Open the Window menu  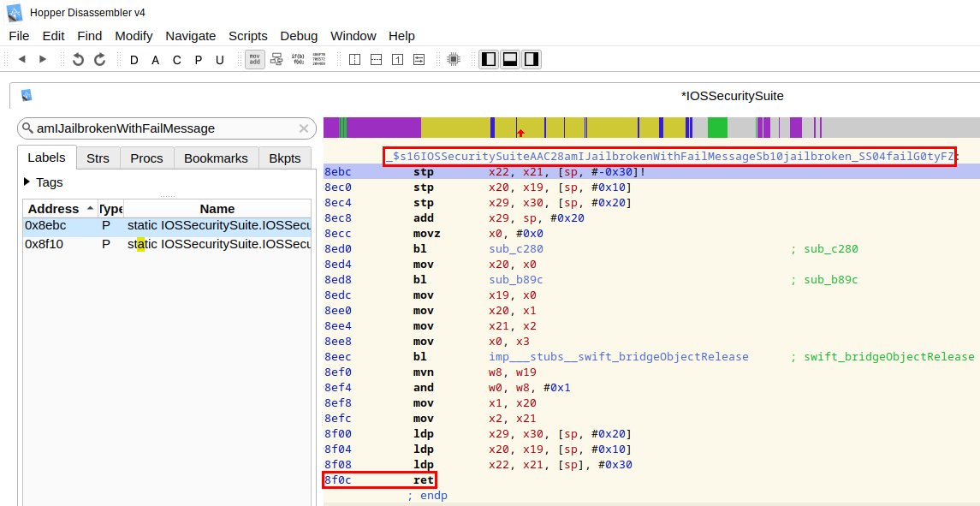[353, 36]
